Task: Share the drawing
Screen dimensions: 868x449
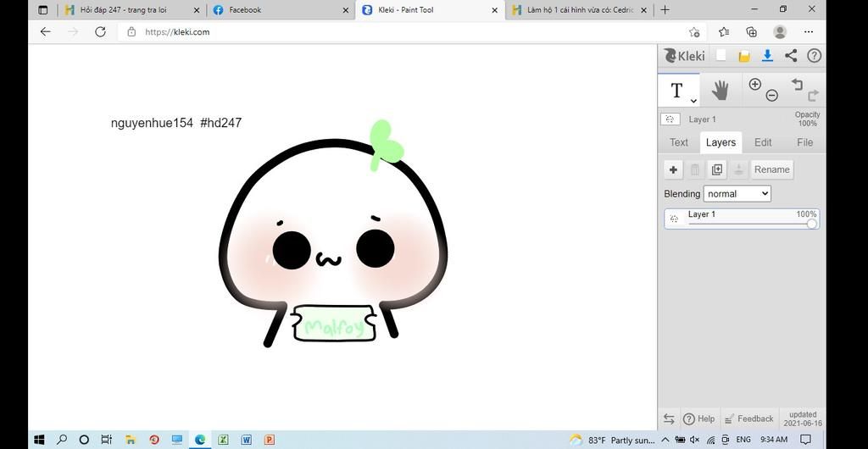Action: coord(791,55)
